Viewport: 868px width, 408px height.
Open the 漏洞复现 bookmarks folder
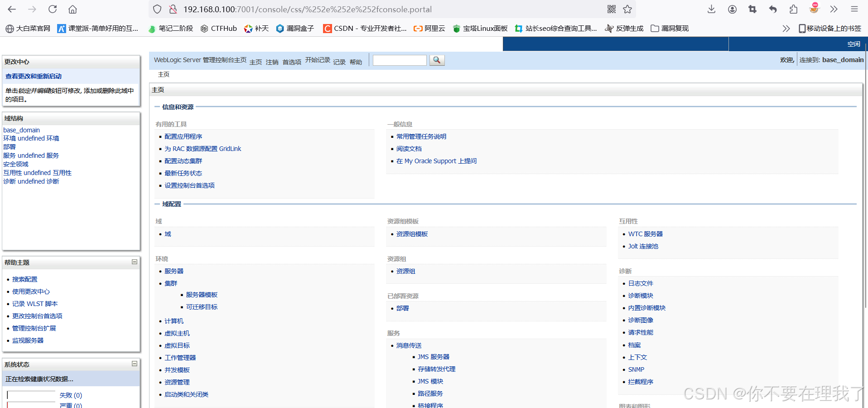click(670, 29)
